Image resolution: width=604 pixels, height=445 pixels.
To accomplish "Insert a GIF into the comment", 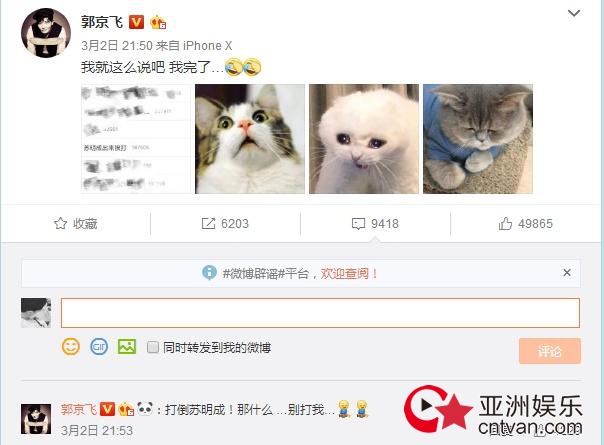I will point(99,347).
